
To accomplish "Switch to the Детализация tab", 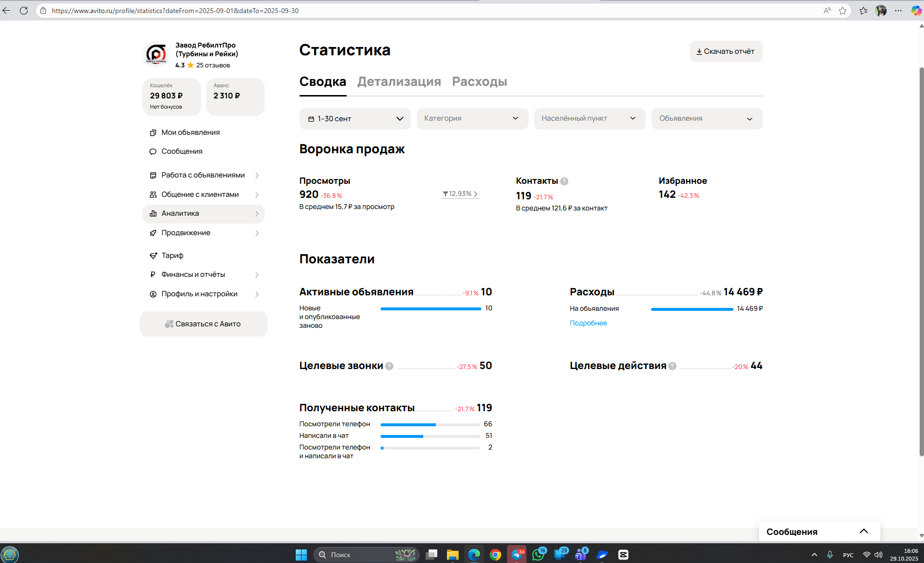I will point(399,81).
